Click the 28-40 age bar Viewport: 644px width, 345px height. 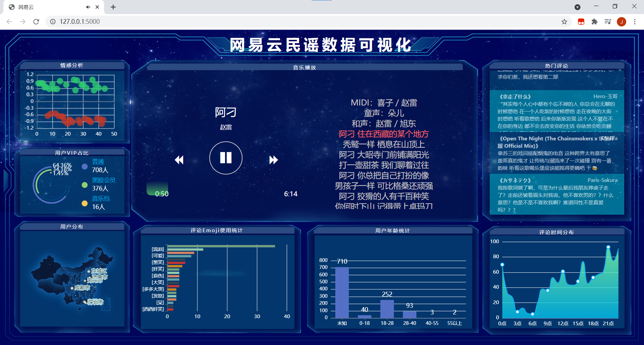pyautogui.click(x=410, y=315)
